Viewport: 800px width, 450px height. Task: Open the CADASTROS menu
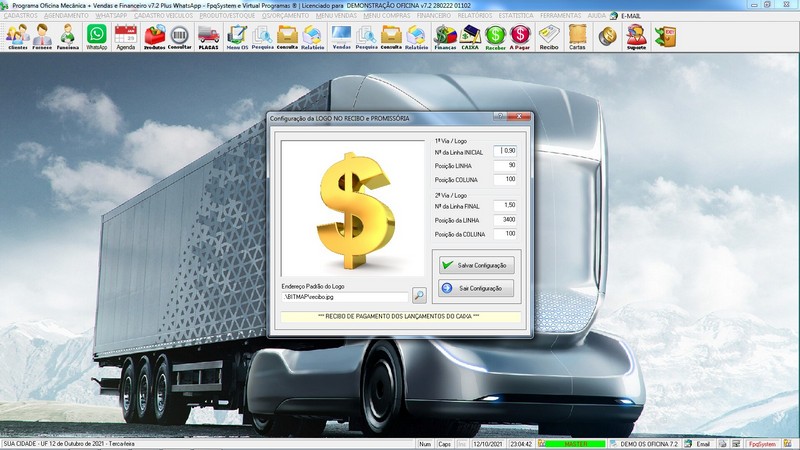[20, 16]
